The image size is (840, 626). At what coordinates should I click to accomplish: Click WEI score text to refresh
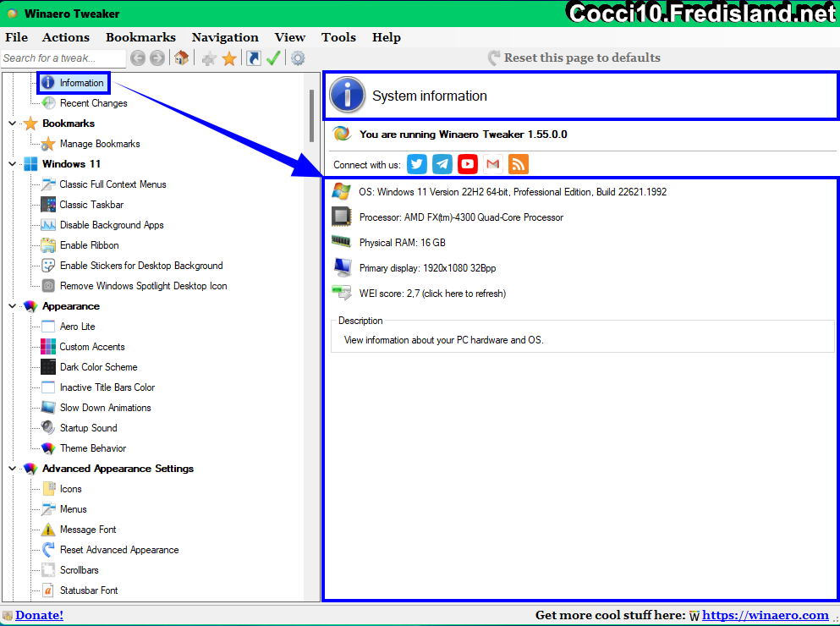[x=432, y=294]
